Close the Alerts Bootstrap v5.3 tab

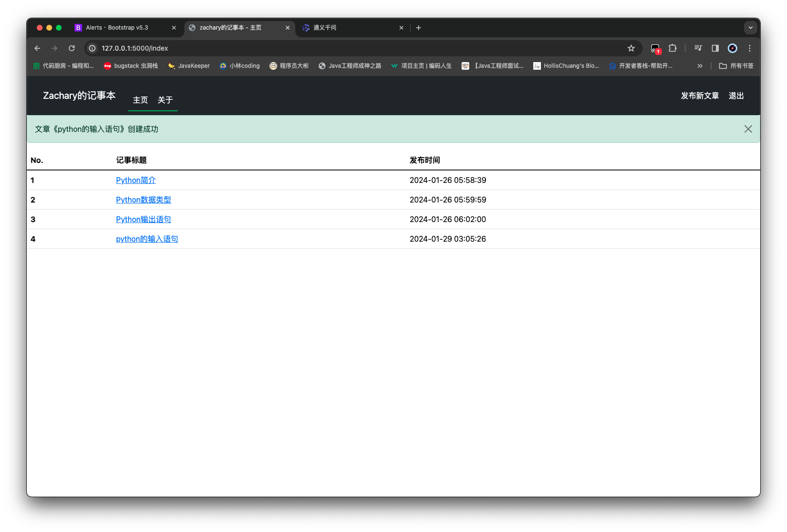(x=174, y=28)
